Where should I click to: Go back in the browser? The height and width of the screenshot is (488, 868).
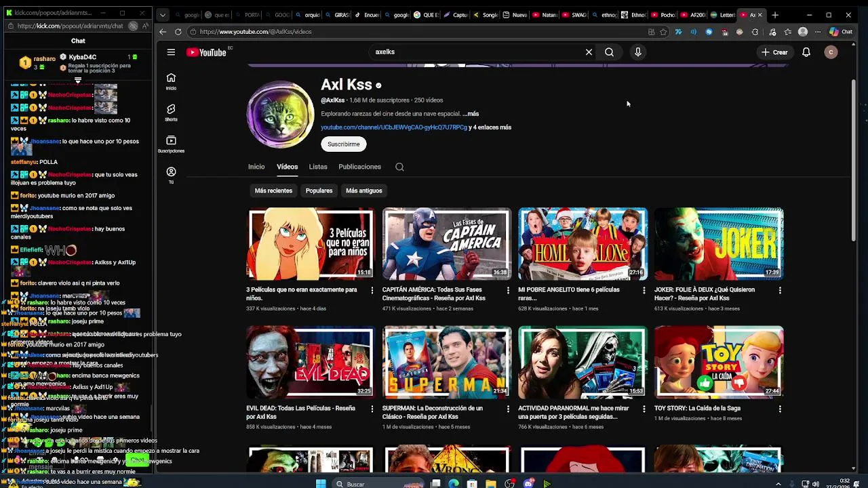point(163,32)
